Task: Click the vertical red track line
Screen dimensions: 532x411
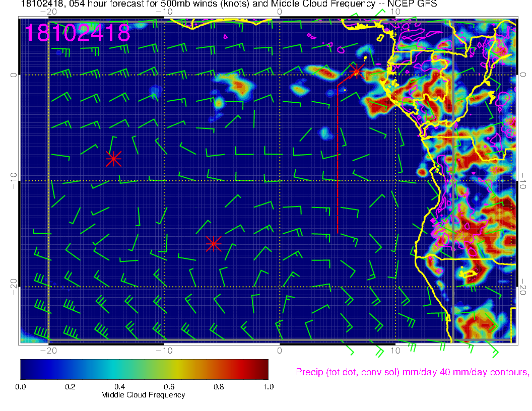Action: 338,159
